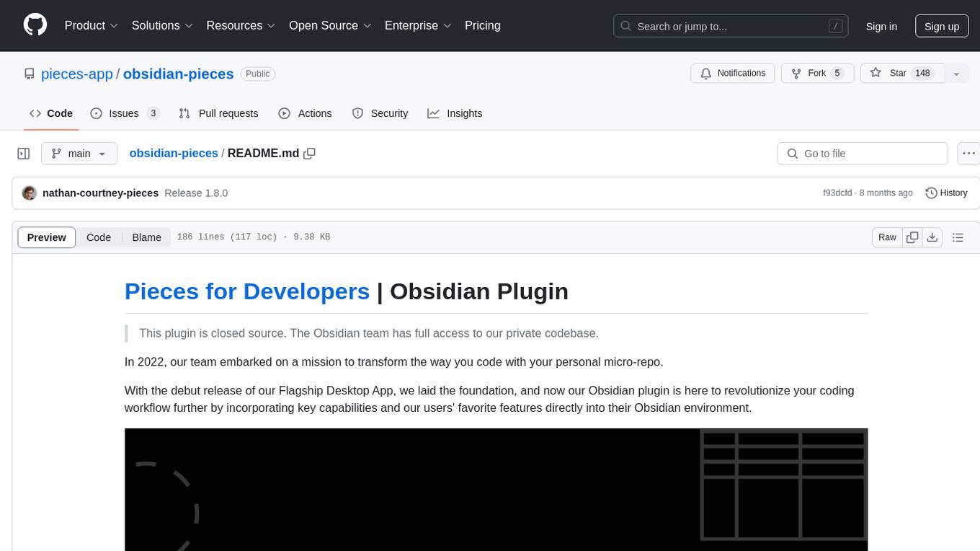Image resolution: width=980 pixels, height=551 pixels.
Task: Select the Preview view
Action: pos(47,237)
